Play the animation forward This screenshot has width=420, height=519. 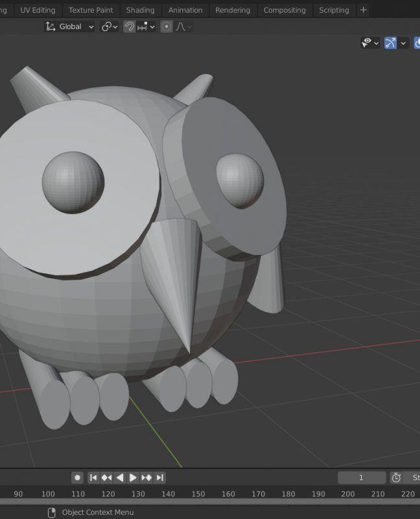[x=133, y=477]
